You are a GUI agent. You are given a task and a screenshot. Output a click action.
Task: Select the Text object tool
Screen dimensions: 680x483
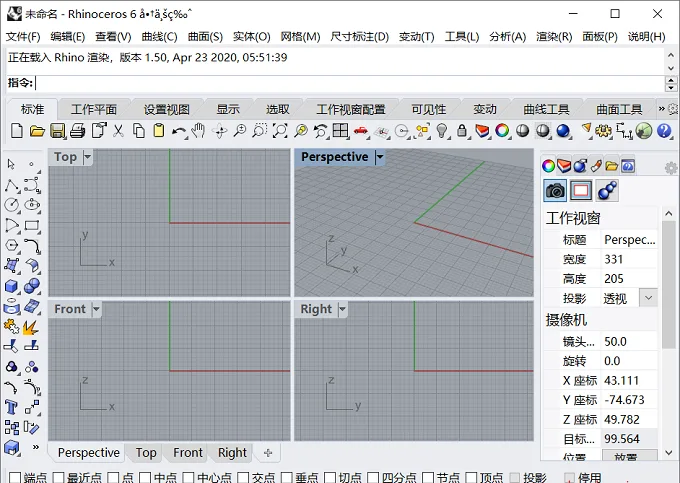[x=11, y=407]
